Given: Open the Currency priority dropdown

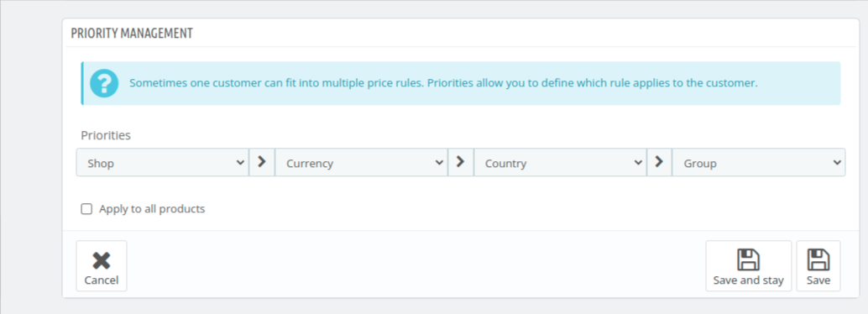Looking at the screenshot, I should coord(361,162).
